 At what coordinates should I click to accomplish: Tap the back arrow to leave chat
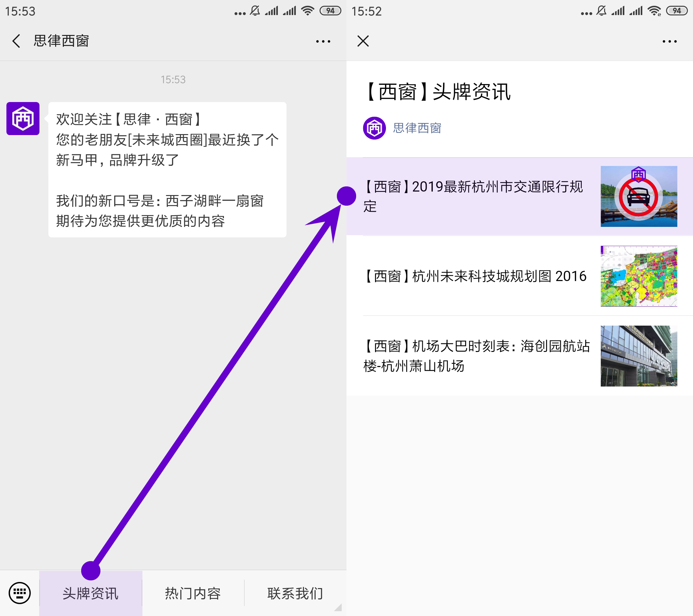pos(16,40)
